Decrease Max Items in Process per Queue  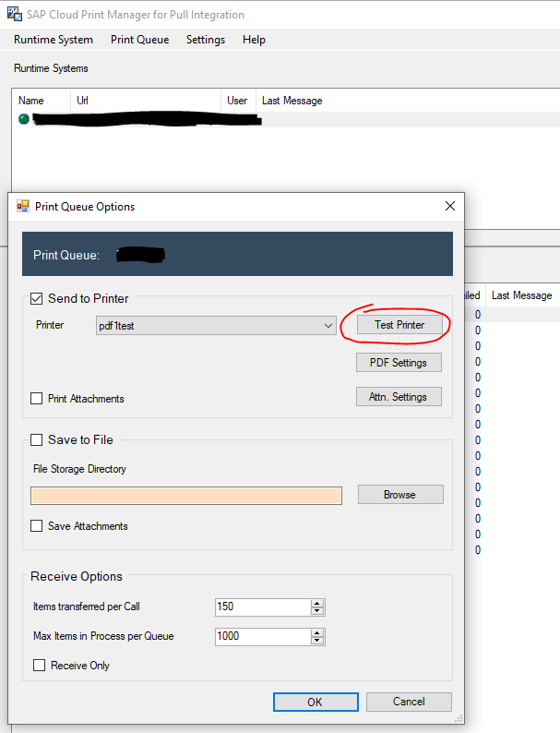(x=317, y=641)
